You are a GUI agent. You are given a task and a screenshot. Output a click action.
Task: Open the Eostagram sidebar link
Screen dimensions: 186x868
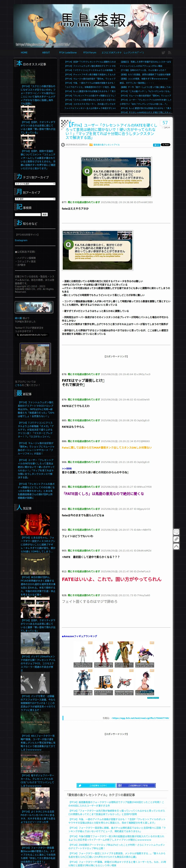tap(21, 240)
